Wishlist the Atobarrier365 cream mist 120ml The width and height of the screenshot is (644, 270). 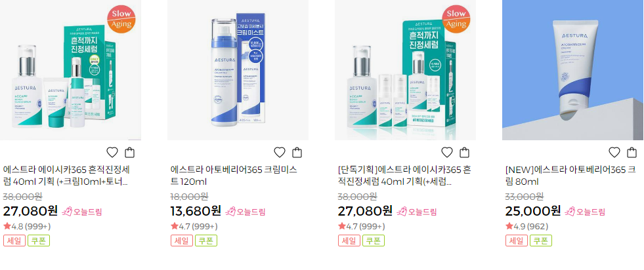tap(280, 153)
